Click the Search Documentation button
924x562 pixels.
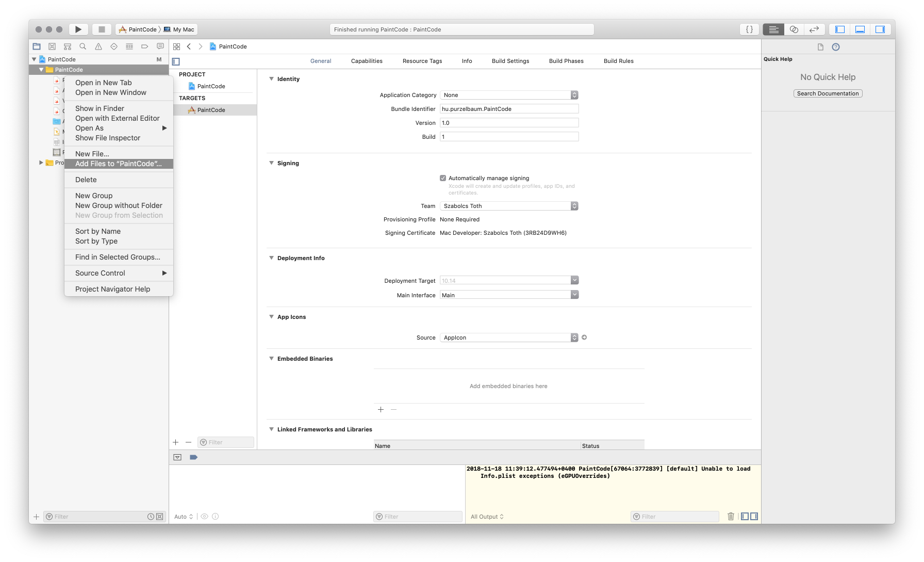pos(828,93)
